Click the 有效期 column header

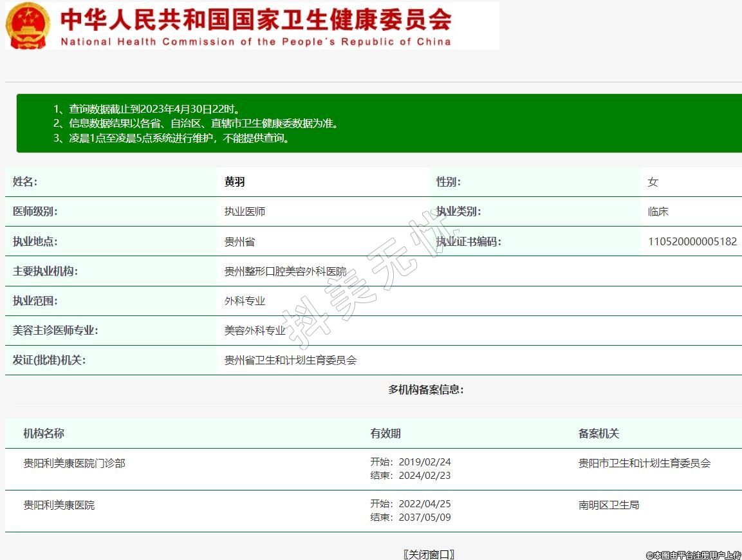coord(385,433)
